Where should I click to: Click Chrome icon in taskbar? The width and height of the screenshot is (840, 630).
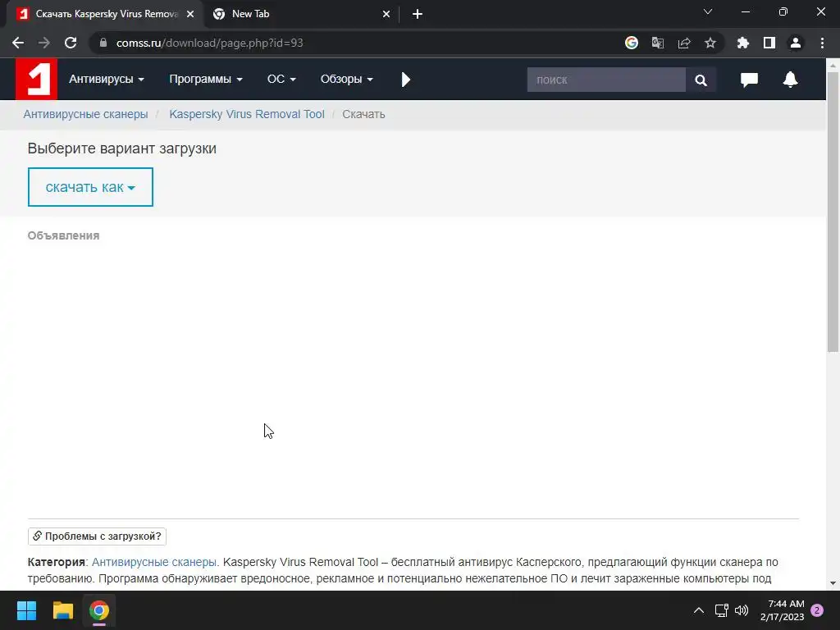(99, 610)
